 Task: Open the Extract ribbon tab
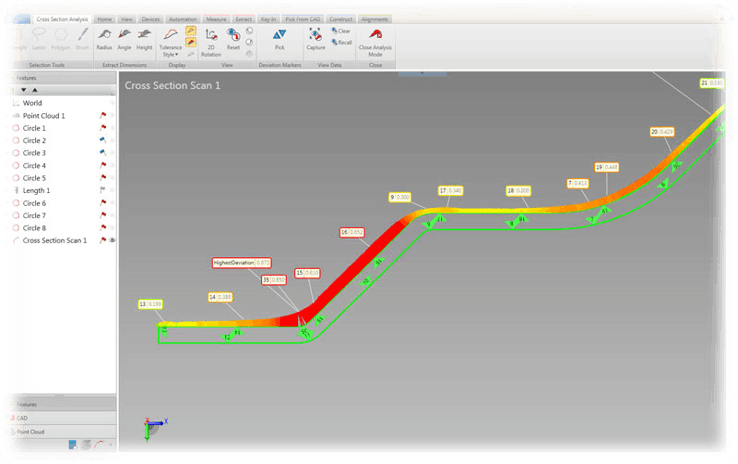point(243,19)
